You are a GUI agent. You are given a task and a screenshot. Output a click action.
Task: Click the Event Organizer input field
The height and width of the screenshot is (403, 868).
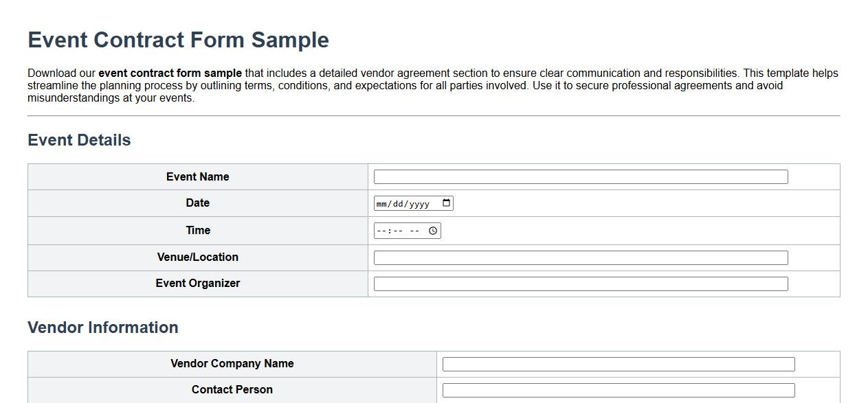tap(579, 283)
